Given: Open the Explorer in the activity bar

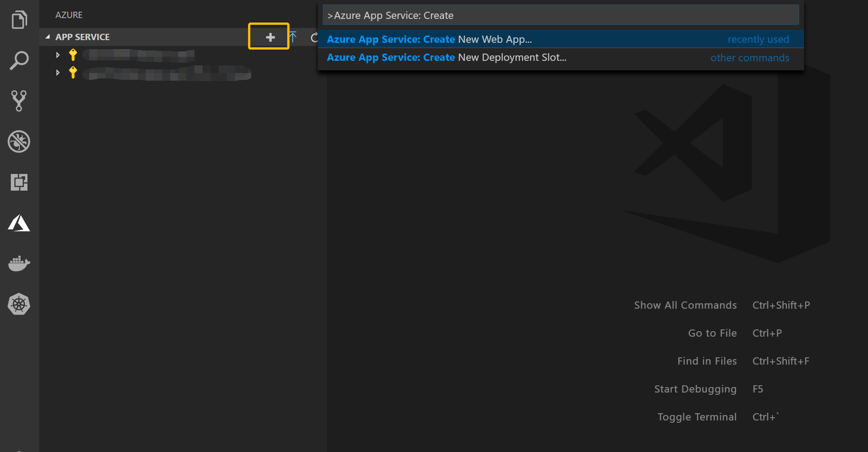Looking at the screenshot, I should [x=18, y=19].
